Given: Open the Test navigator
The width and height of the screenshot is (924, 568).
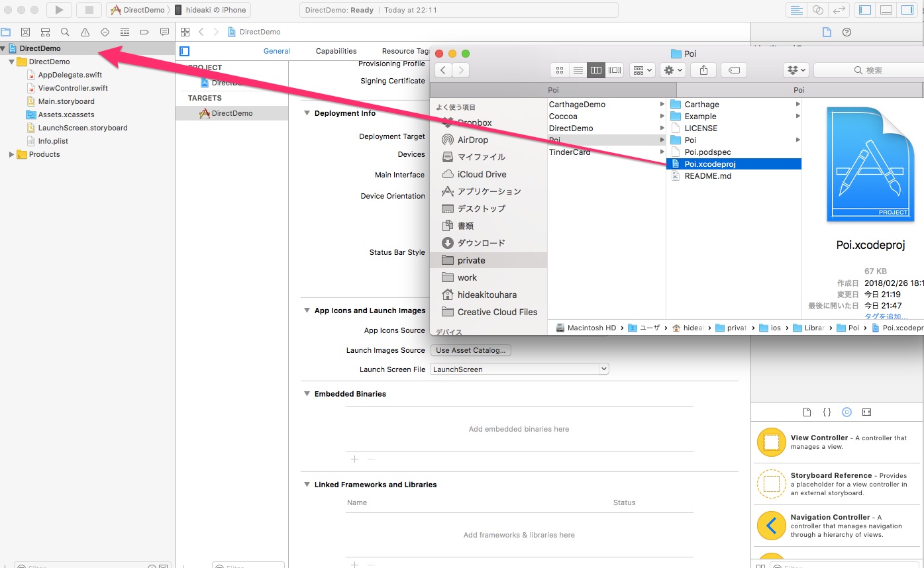Looking at the screenshot, I should tap(105, 32).
